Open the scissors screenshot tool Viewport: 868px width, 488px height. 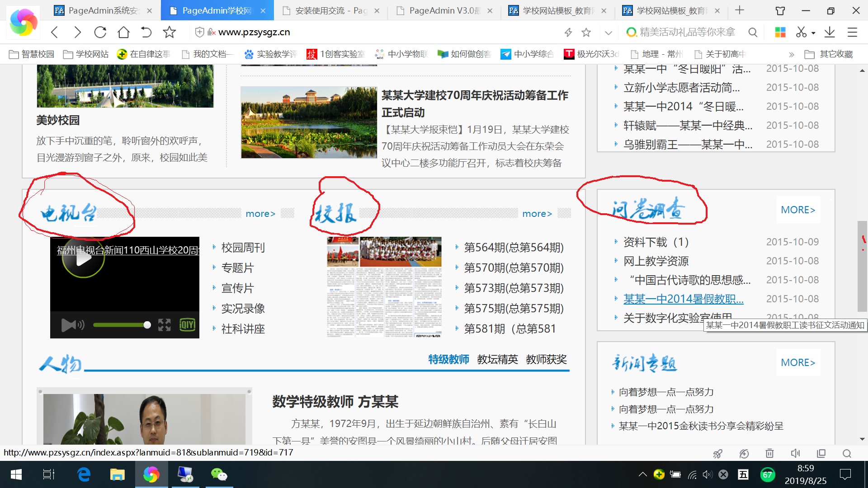click(x=801, y=32)
